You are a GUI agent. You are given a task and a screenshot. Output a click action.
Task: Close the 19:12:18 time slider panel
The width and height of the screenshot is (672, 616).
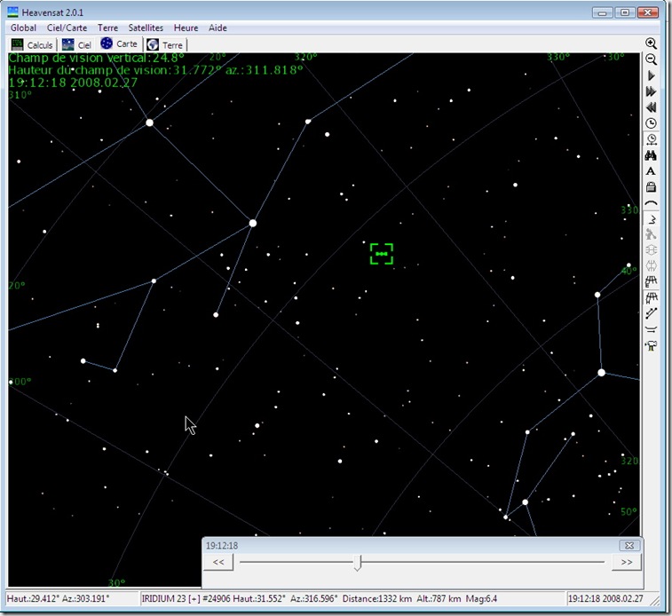pyautogui.click(x=629, y=545)
